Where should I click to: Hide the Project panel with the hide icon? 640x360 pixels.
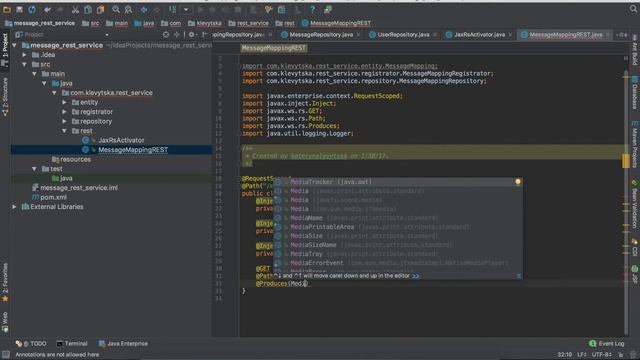coord(204,35)
